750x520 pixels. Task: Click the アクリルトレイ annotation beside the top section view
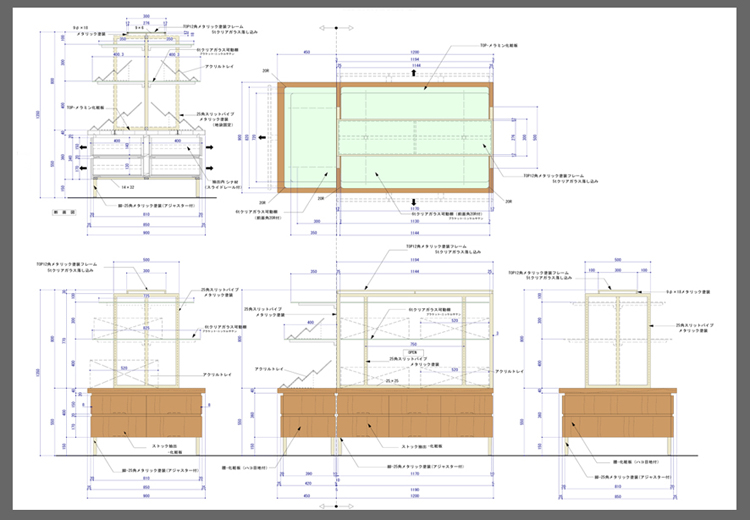pos(219,66)
